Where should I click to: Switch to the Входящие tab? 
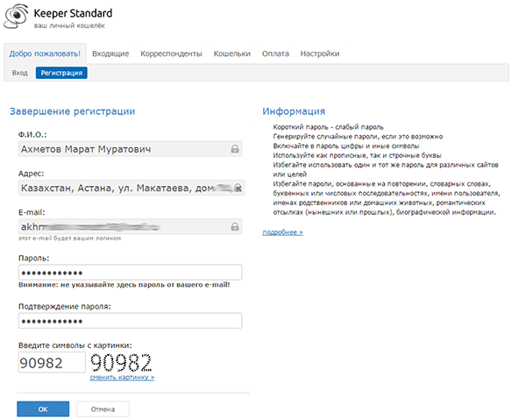pyautogui.click(x=110, y=53)
